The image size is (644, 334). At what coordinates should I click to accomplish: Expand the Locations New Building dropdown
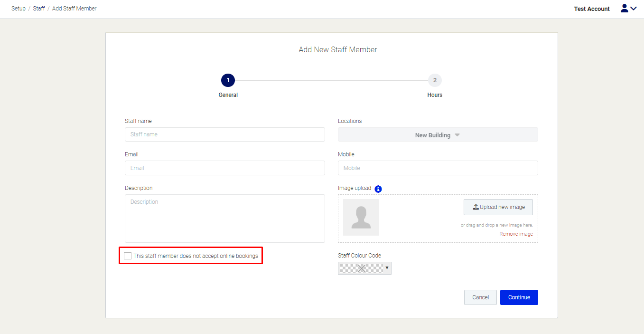coord(438,135)
